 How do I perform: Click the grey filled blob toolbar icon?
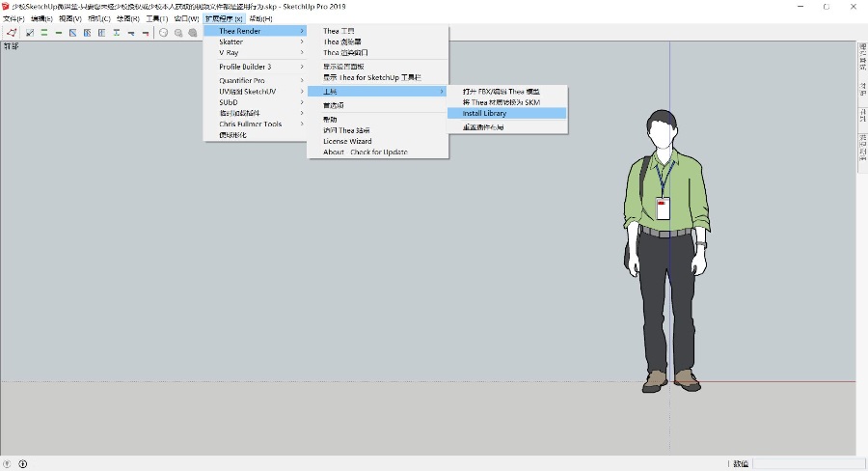coord(193,33)
